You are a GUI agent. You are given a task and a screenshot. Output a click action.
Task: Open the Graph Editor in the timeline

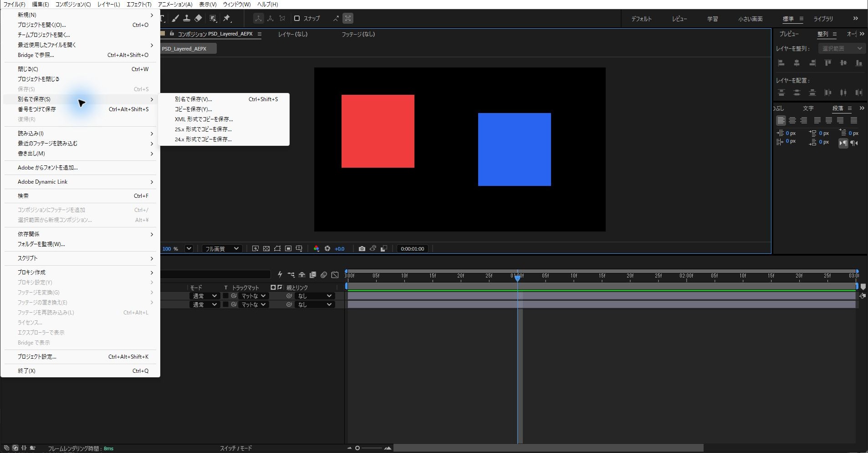coord(335,275)
